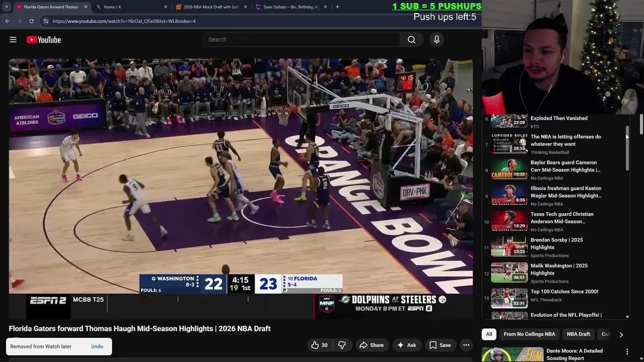Open options menu for Dante Moore video
Image resolution: width=644 pixels, height=362 pixels.
(627, 352)
